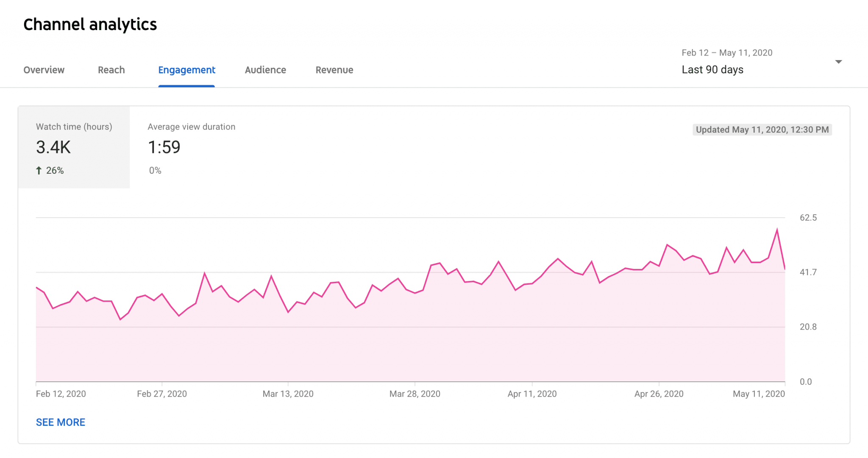Viewport: 868px width, 458px height.
Task: Click the Channel analytics heading
Action: [90, 24]
